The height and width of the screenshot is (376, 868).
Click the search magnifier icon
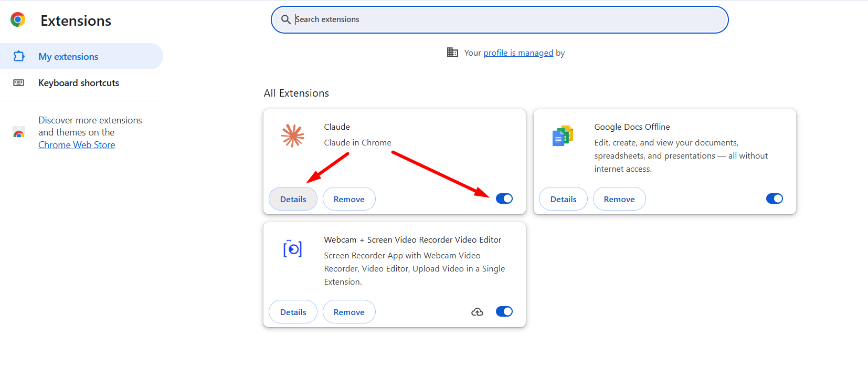pos(286,19)
